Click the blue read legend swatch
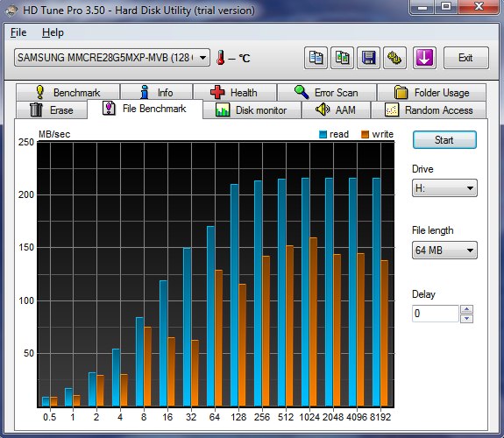This screenshot has height=438, width=504. (x=323, y=134)
